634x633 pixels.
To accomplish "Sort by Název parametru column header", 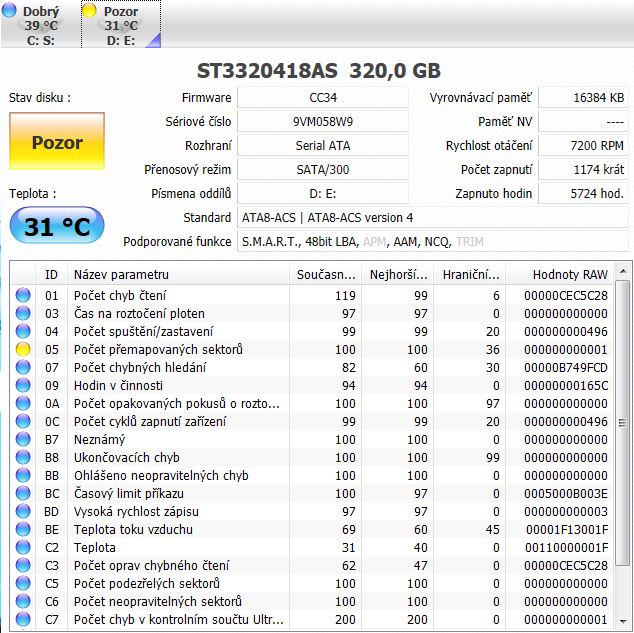I will click(178, 274).
